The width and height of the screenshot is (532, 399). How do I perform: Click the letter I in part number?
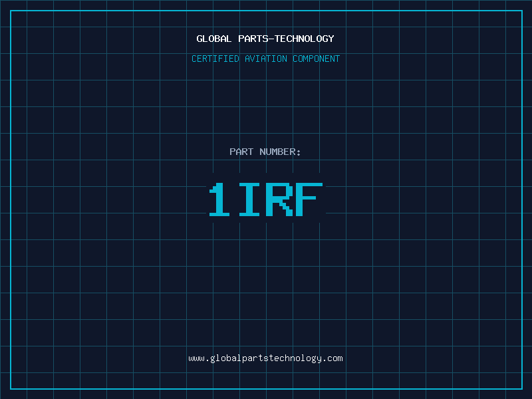tap(249, 199)
